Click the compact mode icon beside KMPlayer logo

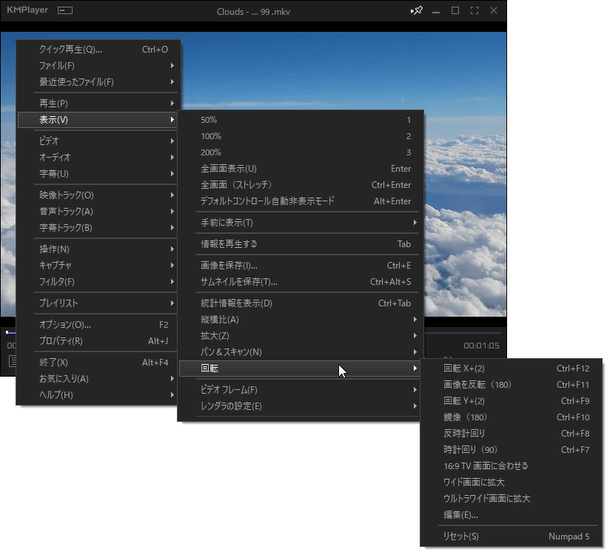click(x=65, y=11)
